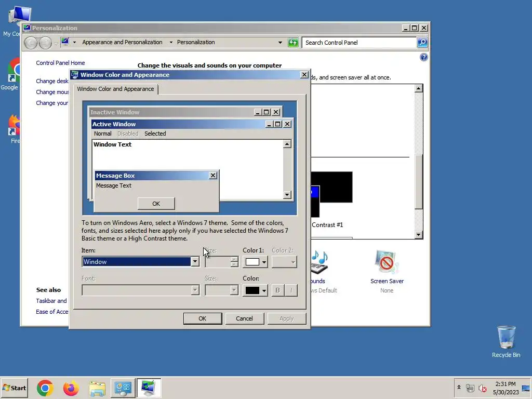Open address bar history dropdown

point(280,43)
